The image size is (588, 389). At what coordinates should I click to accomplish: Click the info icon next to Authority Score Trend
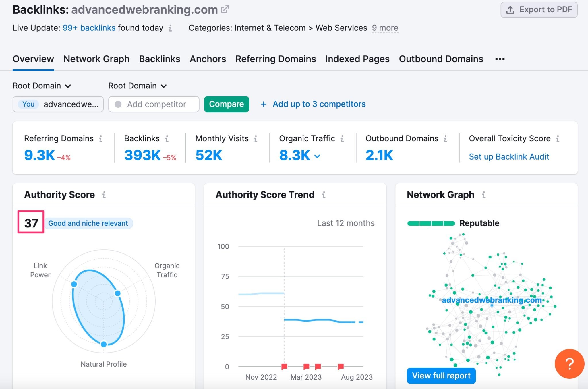[324, 195]
